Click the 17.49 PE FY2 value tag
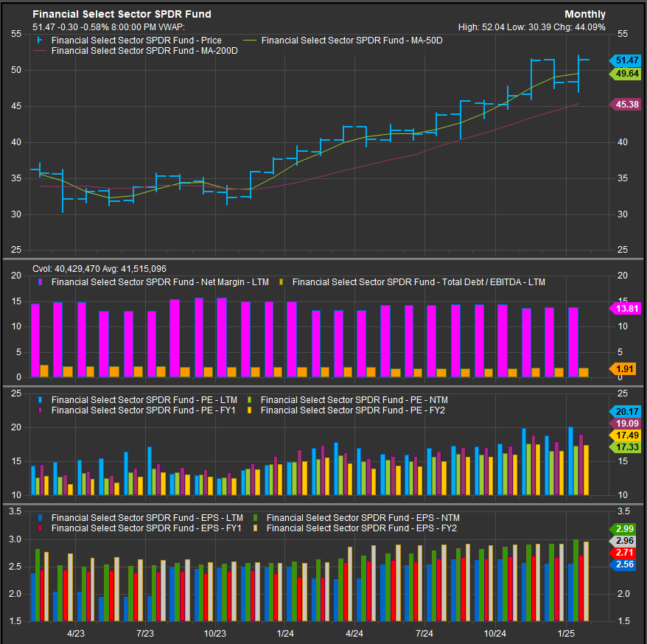The width and height of the screenshot is (647, 644). tap(625, 435)
